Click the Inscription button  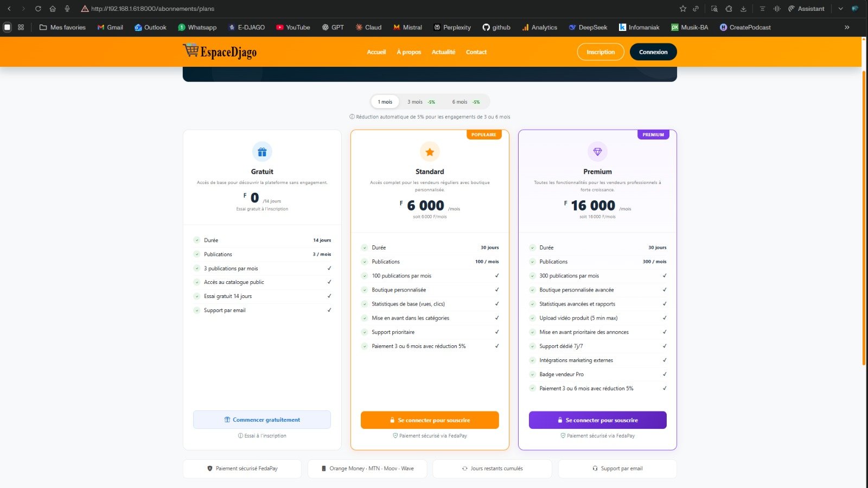tap(601, 52)
